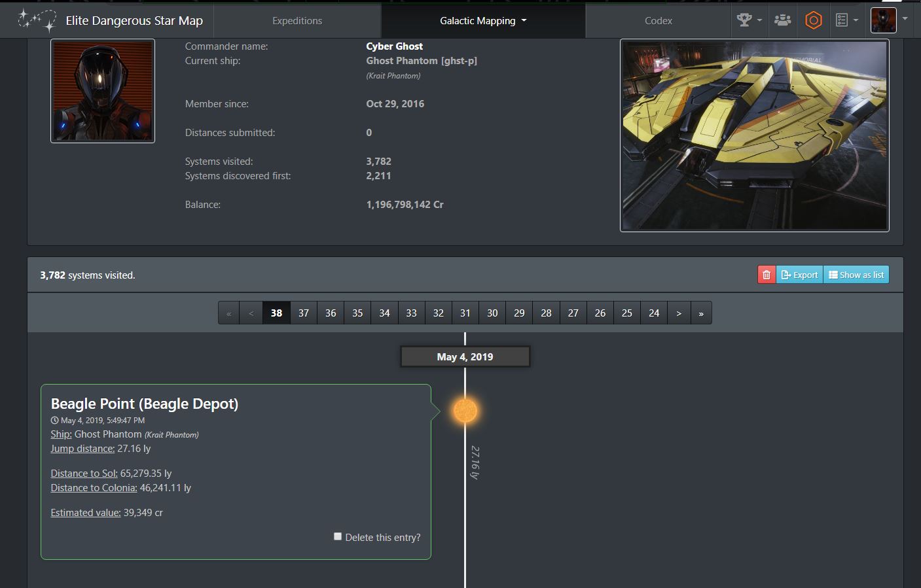Click the Cyber Ghost commander name

coord(394,46)
